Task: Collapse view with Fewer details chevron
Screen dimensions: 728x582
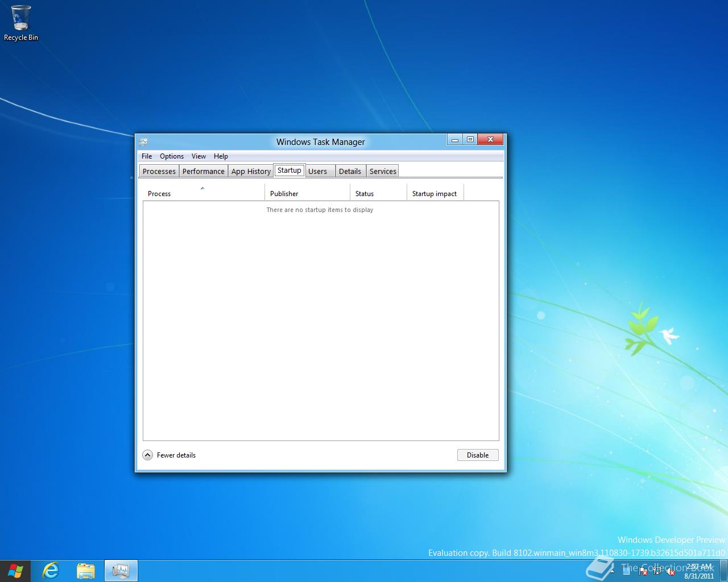Action: coord(147,455)
